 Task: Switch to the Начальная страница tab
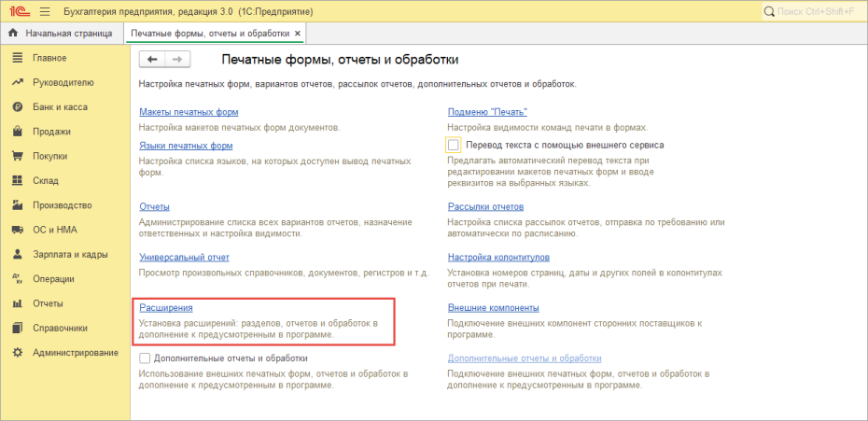(62, 34)
